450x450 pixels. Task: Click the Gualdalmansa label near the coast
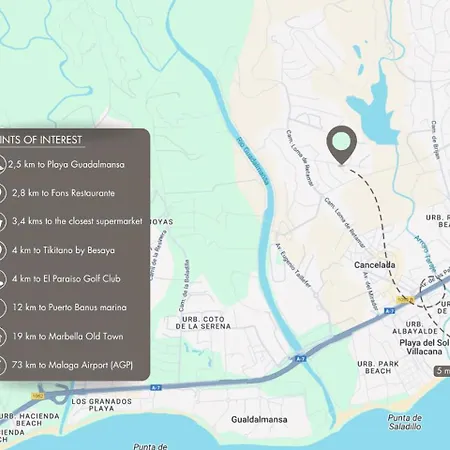[x=259, y=419]
